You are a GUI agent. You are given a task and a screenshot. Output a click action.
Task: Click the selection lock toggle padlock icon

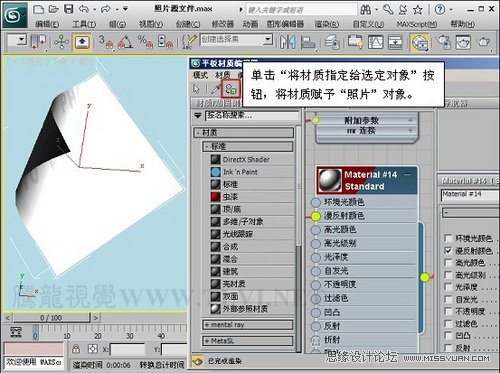point(76,349)
